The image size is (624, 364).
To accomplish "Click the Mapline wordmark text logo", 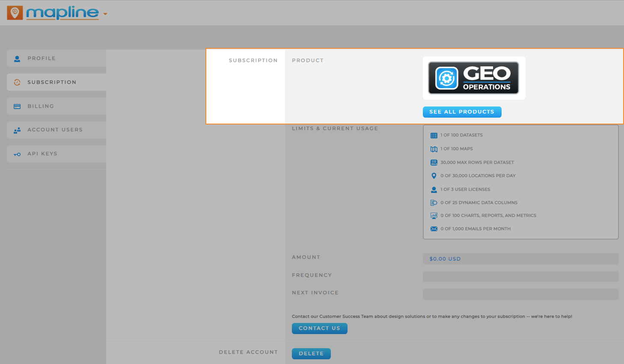I will pos(62,13).
